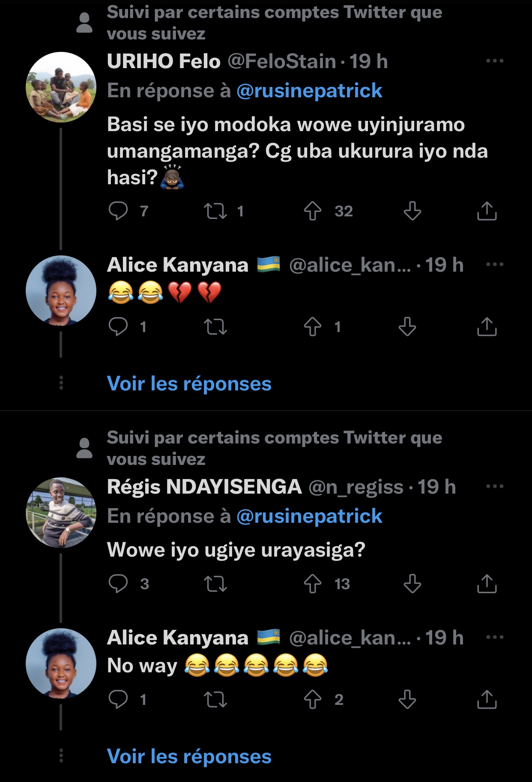Share URIHO Felo's tweet

(x=487, y=211)
